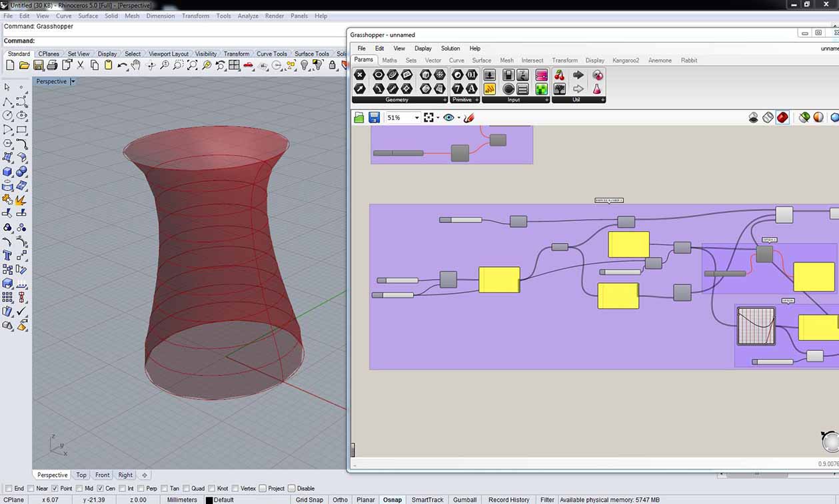
Task: Switch to the Maths tab in Grasshopper
Action: [389, 61]
